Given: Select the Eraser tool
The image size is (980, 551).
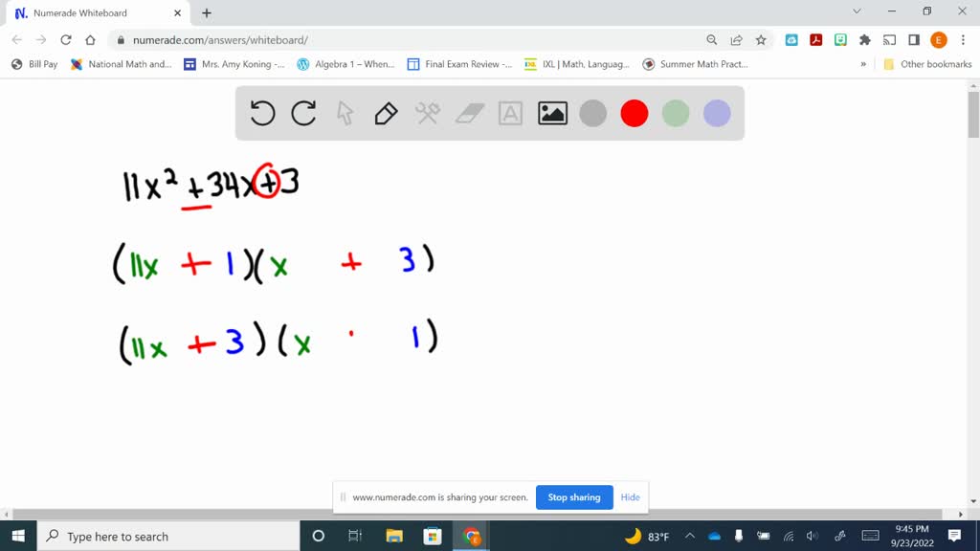Looking at the screenshot, I should pos(468,113).
